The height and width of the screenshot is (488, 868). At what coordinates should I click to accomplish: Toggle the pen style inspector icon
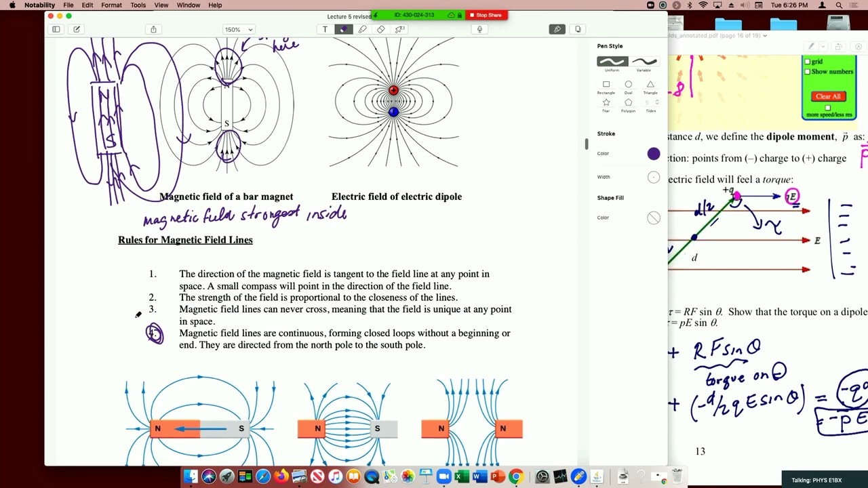click(x=557, y=29)
